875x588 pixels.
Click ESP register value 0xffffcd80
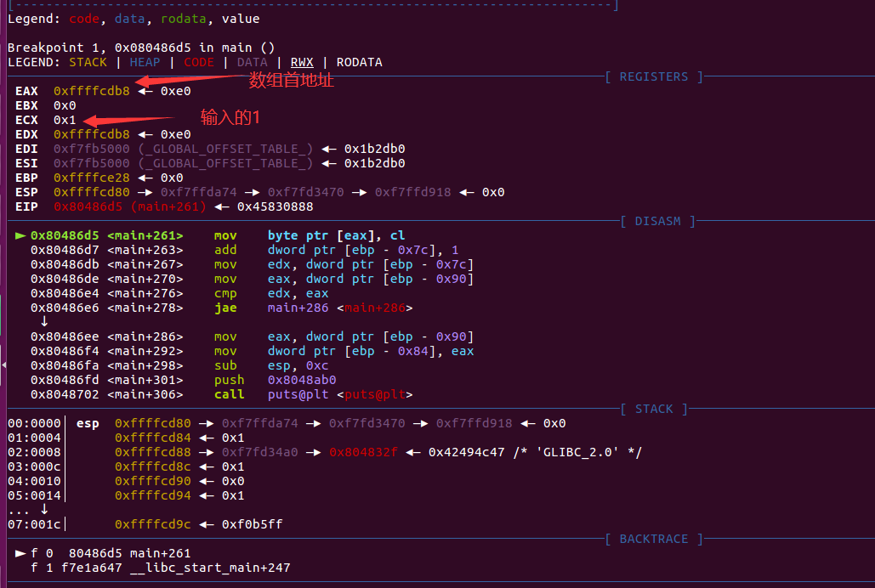[x=92, y=193]
